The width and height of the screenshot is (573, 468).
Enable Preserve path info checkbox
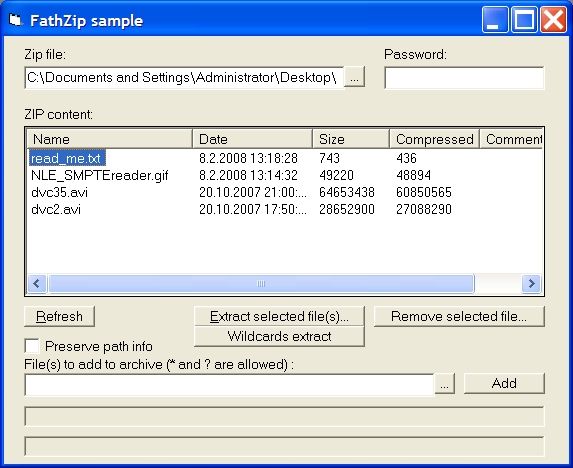pos(32,346)
